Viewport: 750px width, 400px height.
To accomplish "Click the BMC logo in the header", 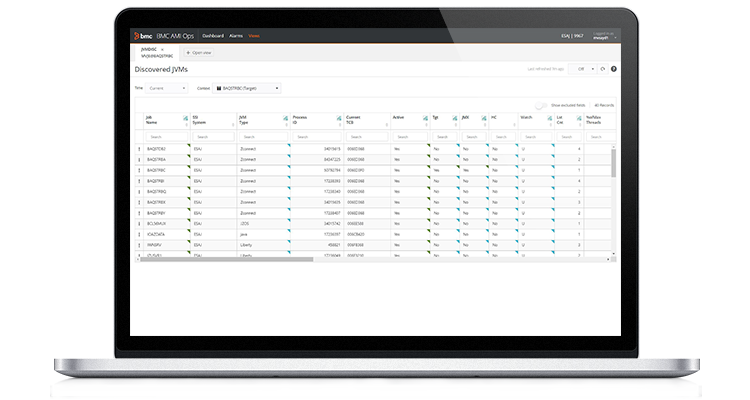I will [x=140, y=35].
